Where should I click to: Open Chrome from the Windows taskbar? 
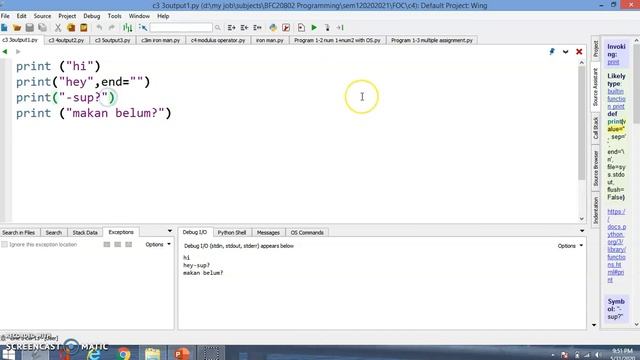pyautogui.click(x=124, y=353)
